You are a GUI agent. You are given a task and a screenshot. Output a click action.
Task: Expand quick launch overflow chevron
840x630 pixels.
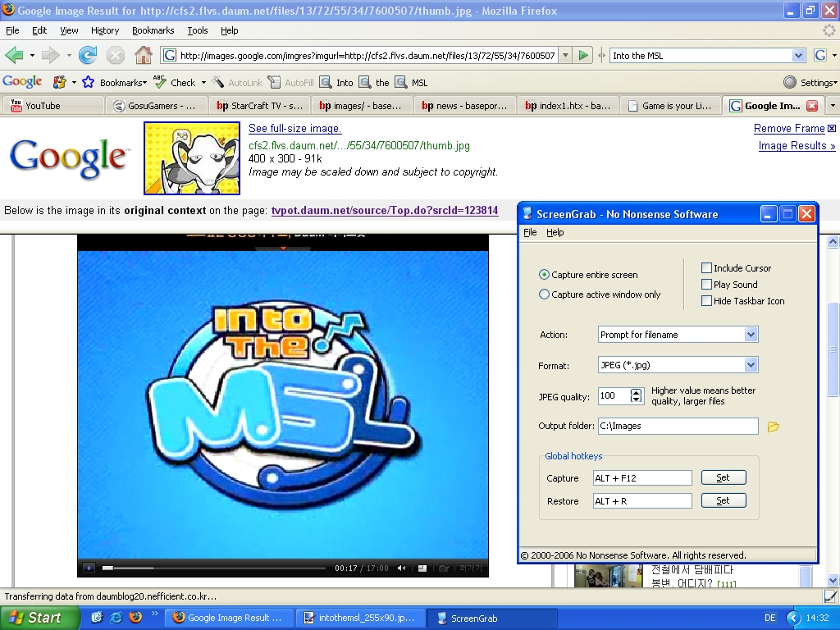(x=155, y=613)
